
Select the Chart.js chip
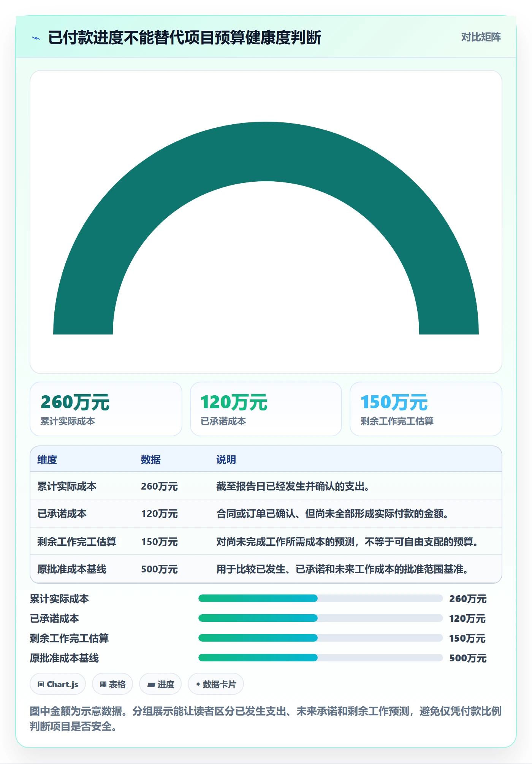58,684
